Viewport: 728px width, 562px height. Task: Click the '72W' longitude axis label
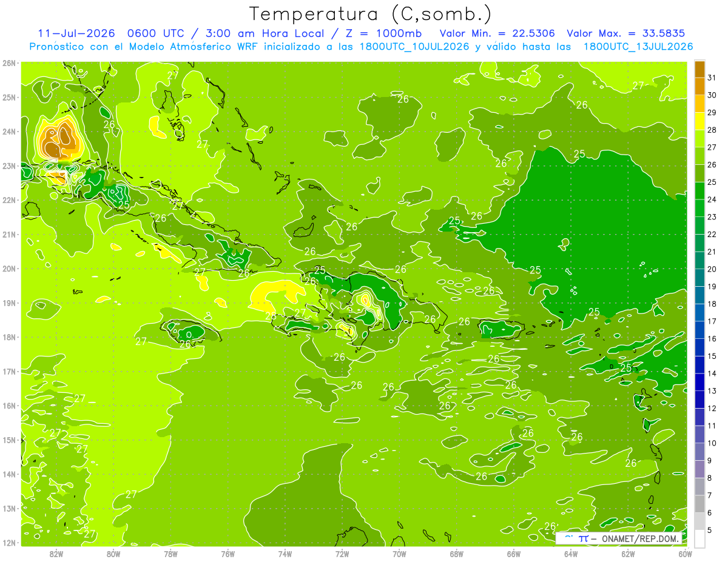click(x=342, y=554)
